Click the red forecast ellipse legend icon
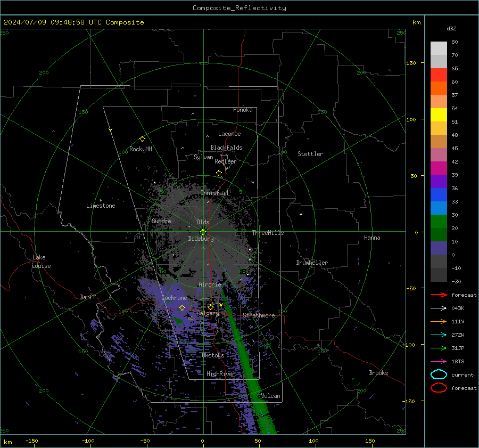The height and width of the screenshot is (448, 479). click(x=439, y=388)
